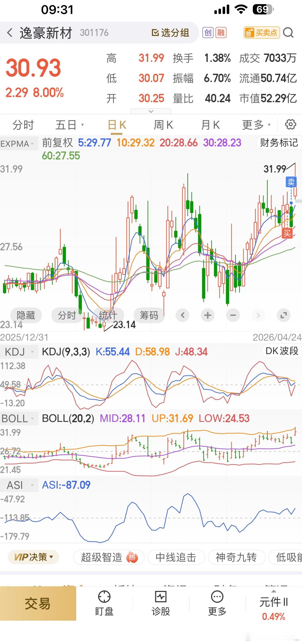Tap the stock name 逸豪新材
The height and width of the screenshot is (644, 302).
coord(46,33)
